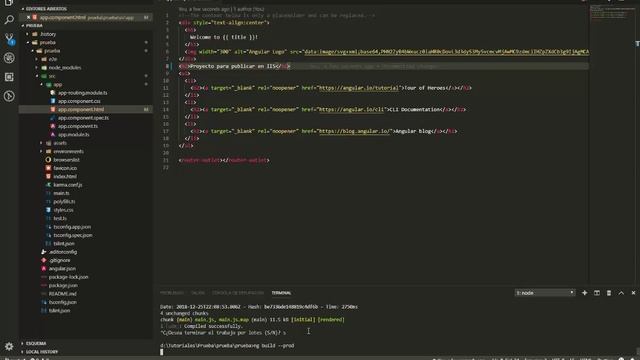Expand the assets folder
Image resolution: width=640 pixels, height=360 pixels.
[x=60, y=143]
